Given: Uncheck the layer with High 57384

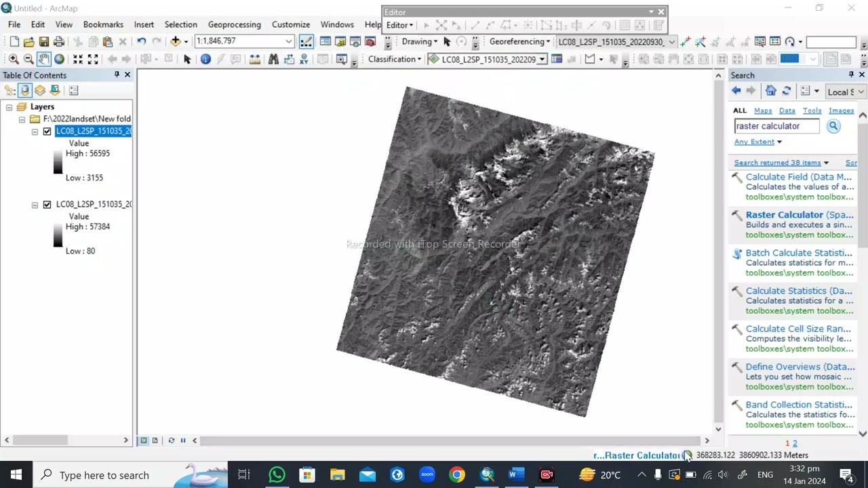Looking at the screenshot, I should [47, 205].
